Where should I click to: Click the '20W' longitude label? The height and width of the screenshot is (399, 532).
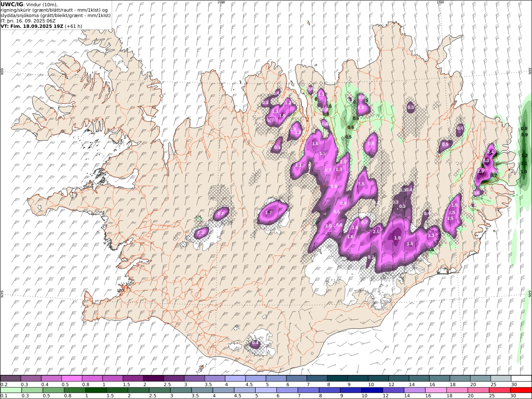pyautogui.click(x=221, y=2)
